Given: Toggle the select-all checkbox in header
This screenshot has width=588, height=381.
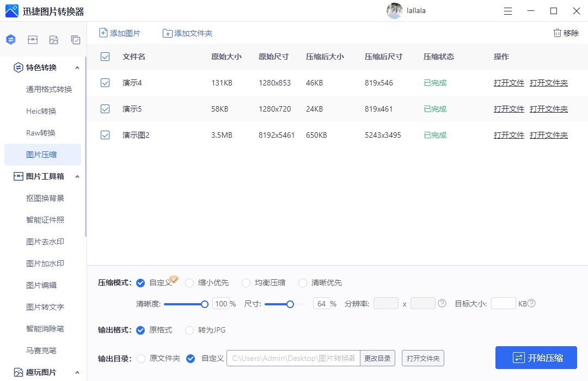Looking at the screenshot, I should 105,57.
